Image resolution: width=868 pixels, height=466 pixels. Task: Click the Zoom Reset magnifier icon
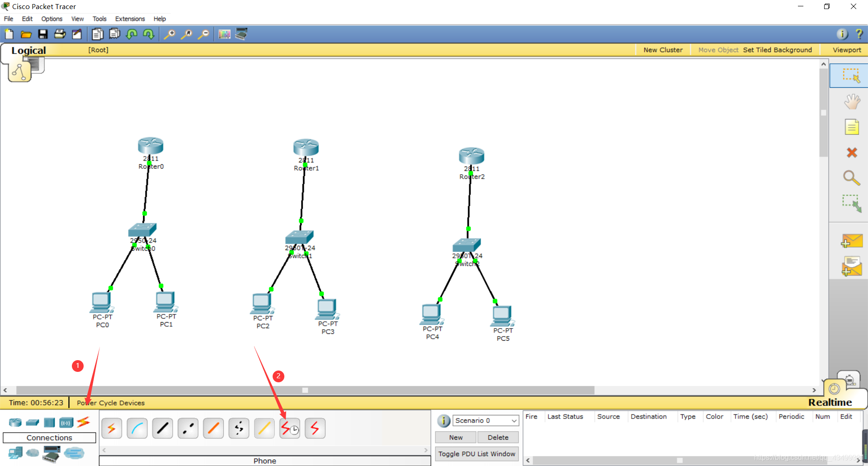coord(186,34)
